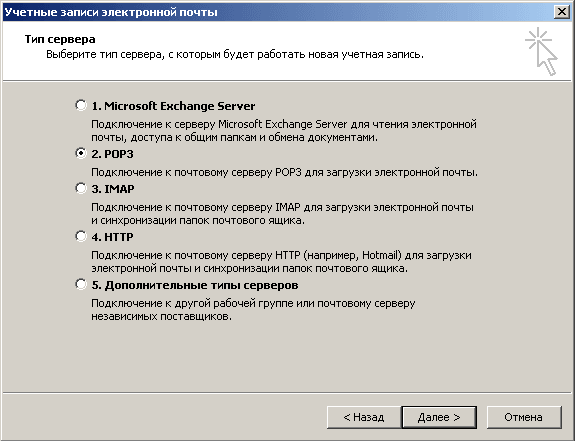Select the IMAP radio button
This screenshot has width=575, height=441.
[81, 188]
